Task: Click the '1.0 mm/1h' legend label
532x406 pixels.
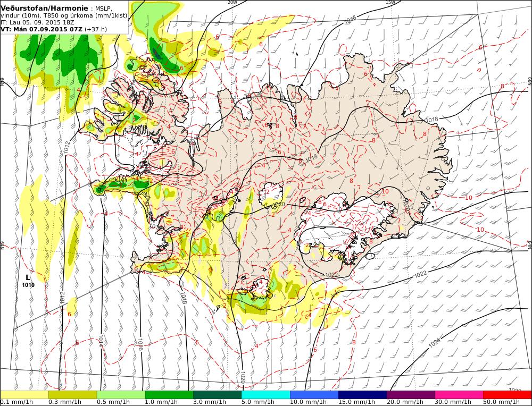Action: [162, 402]
